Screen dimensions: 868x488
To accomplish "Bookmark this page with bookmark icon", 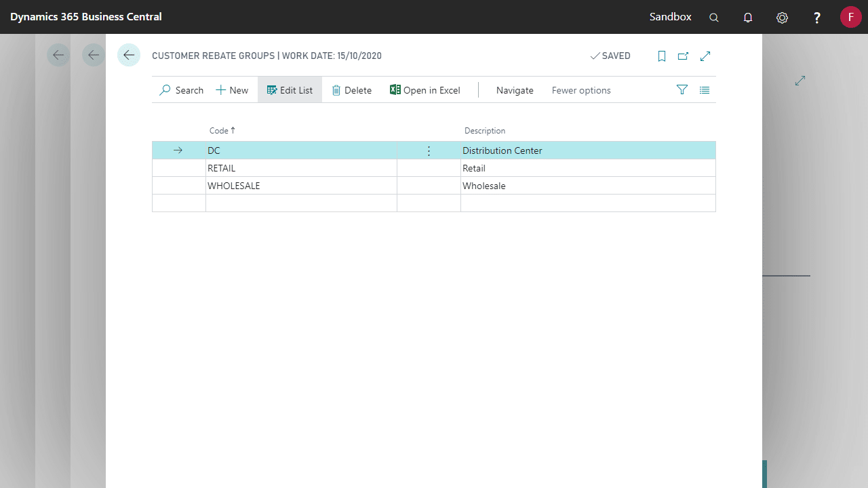I will pyautogui.click(x=662, y=56).
